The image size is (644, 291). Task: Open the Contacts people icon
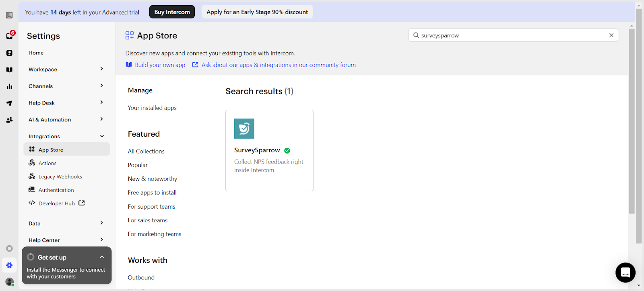click(10, 120)
